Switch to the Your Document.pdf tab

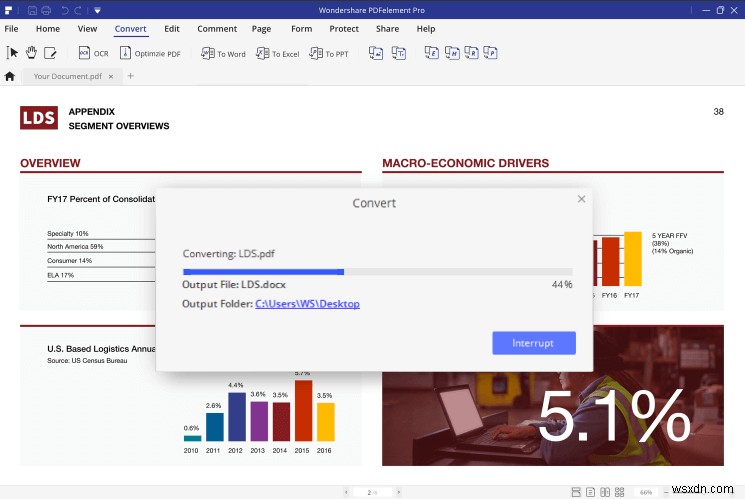click(x=66, y=76)
